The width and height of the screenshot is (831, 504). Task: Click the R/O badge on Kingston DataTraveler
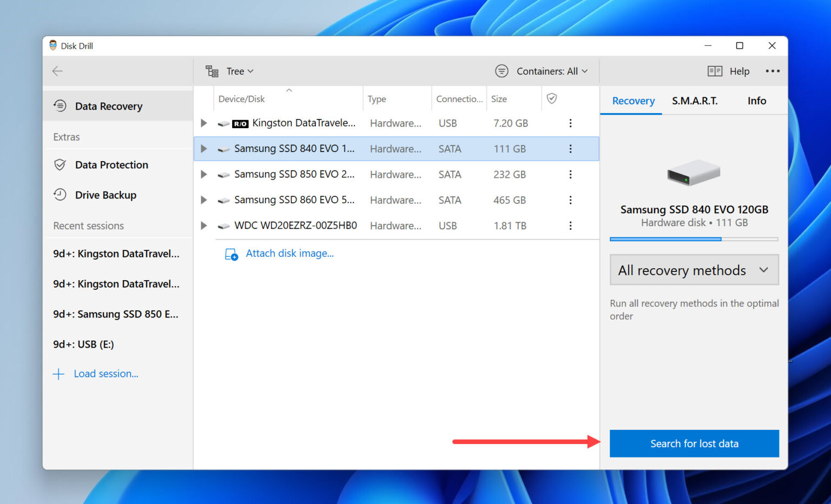coord(240,123)
